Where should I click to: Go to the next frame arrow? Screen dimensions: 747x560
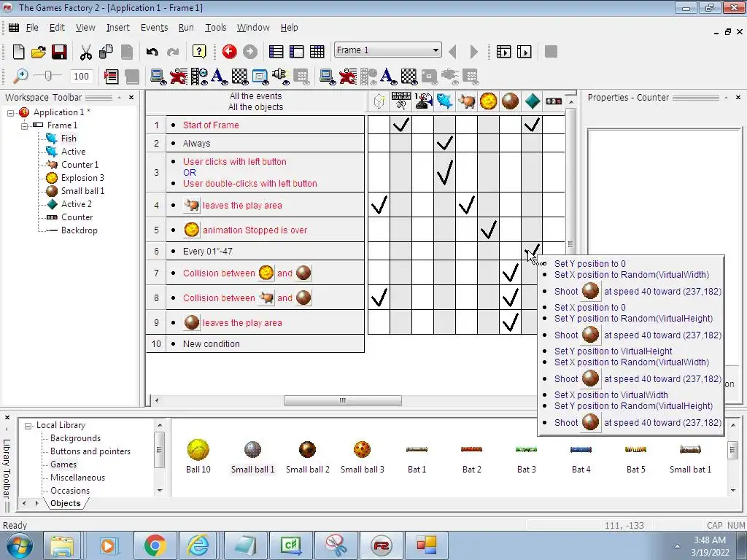(473, 52)
